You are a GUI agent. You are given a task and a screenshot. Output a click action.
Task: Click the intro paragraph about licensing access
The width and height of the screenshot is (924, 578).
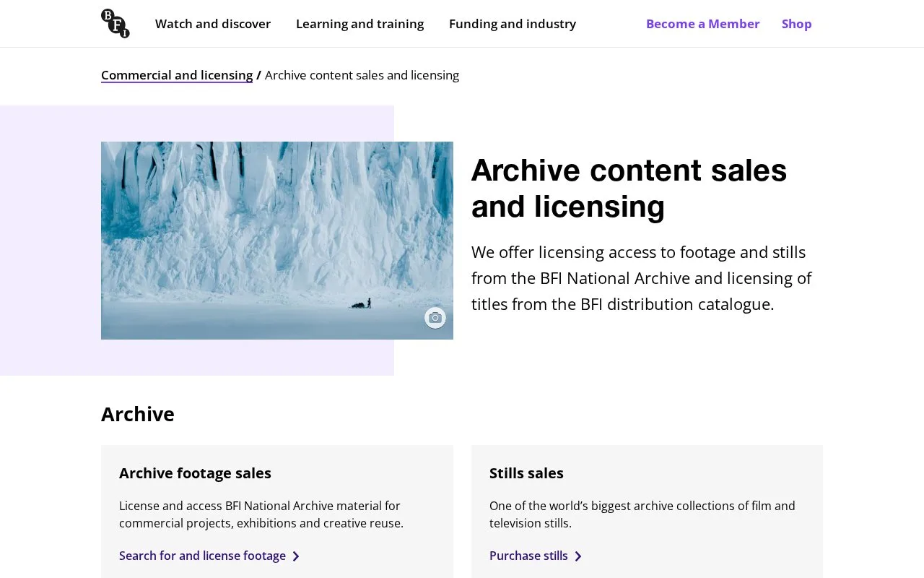642,278
